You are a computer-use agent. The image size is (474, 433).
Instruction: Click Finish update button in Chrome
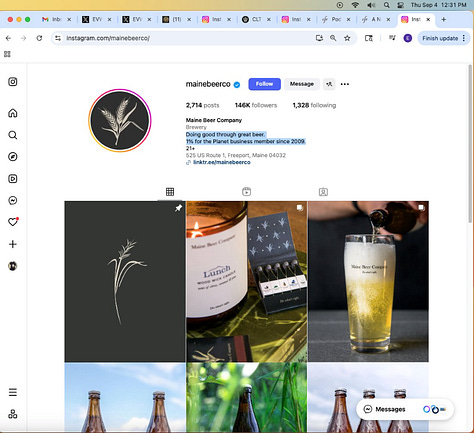(443, 38)
